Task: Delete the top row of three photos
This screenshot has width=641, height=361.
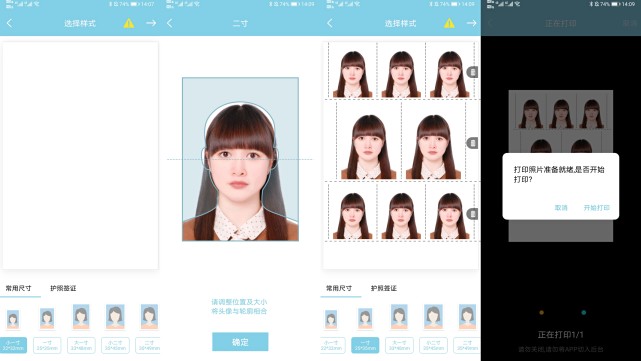Action: coord(473,72)
